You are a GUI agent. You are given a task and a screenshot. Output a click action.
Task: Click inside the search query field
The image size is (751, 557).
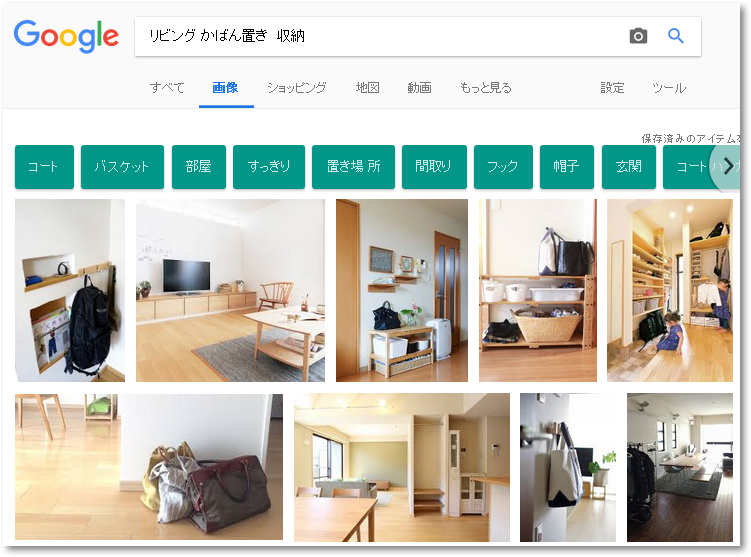(378, 36)
